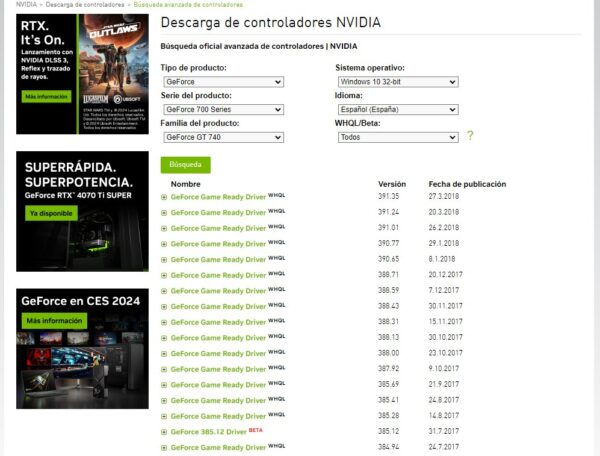Expand the driver row for version 388.59

[164, 292]
